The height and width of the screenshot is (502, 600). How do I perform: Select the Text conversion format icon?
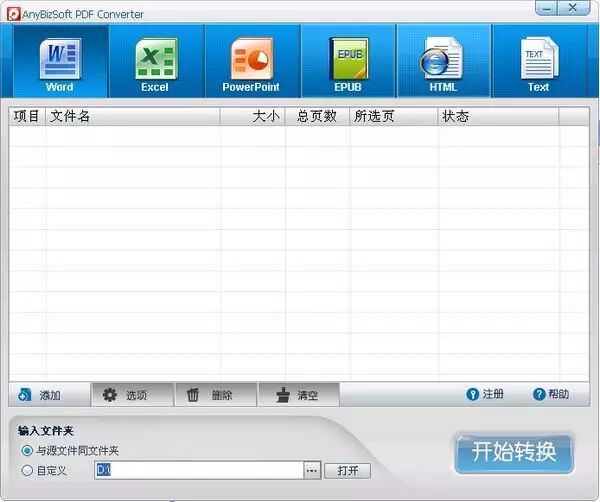click(x=539, y=61)
